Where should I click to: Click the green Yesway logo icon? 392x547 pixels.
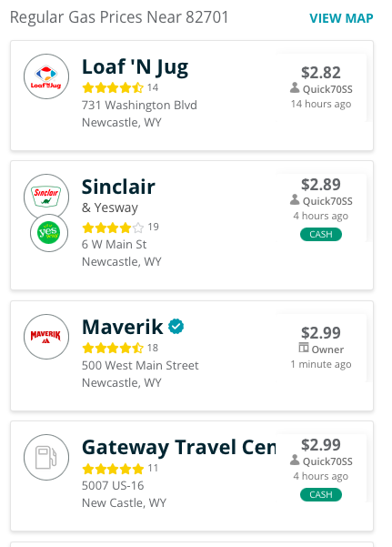click(x=49, y=233)
